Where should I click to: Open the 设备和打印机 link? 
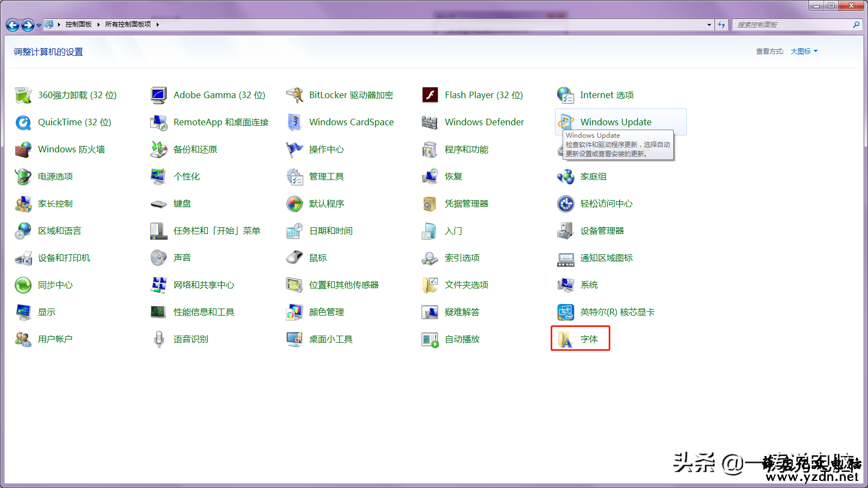[64, 258]
